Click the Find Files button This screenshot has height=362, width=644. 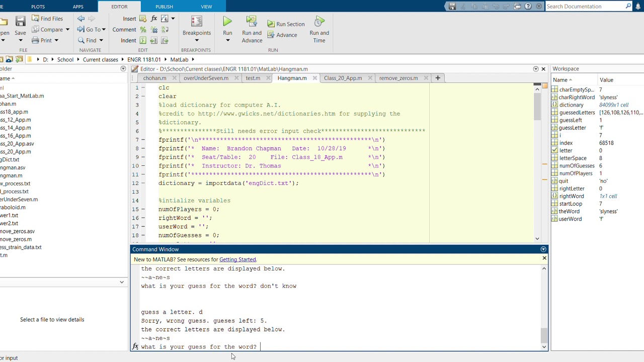tap(47, 19)
